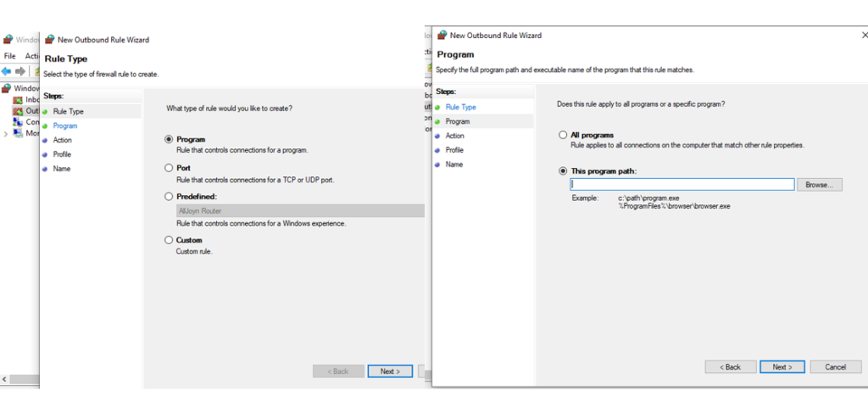Select the Predefined rule type option

point(169,197)
